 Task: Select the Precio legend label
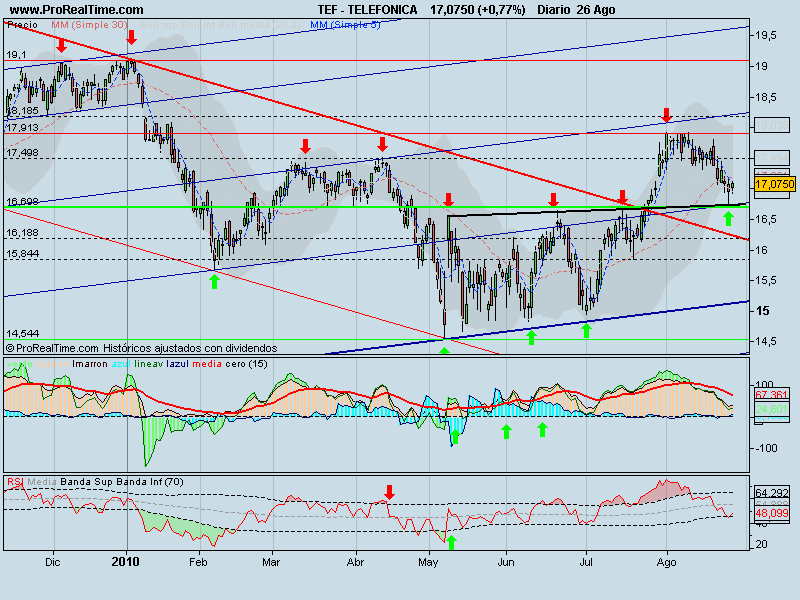pyautogui.click(x=22, y=24)
